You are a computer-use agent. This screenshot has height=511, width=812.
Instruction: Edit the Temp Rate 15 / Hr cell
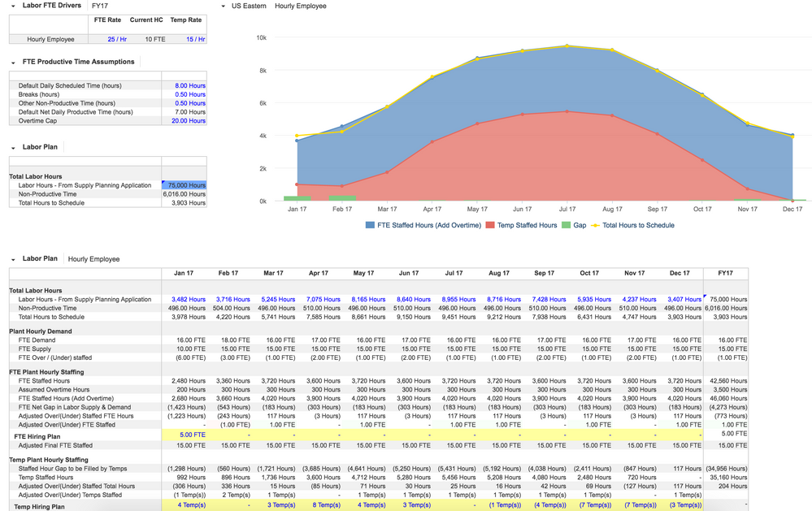click(195, 39)
